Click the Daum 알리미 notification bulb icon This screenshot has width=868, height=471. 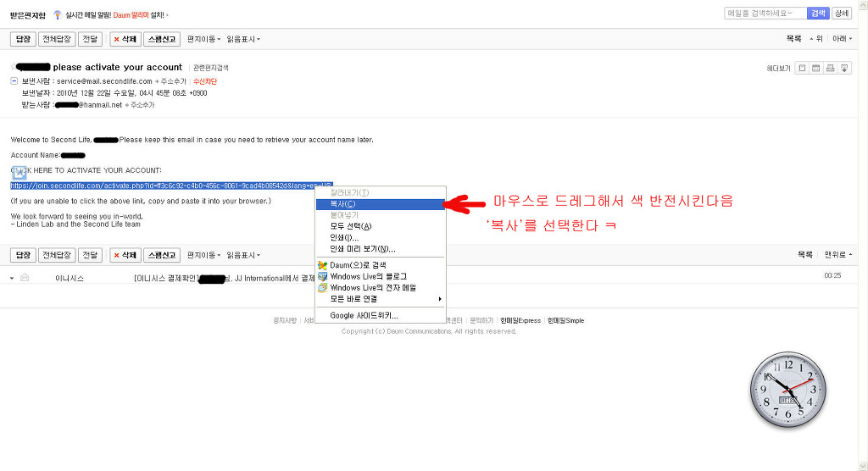click(57, 15)
